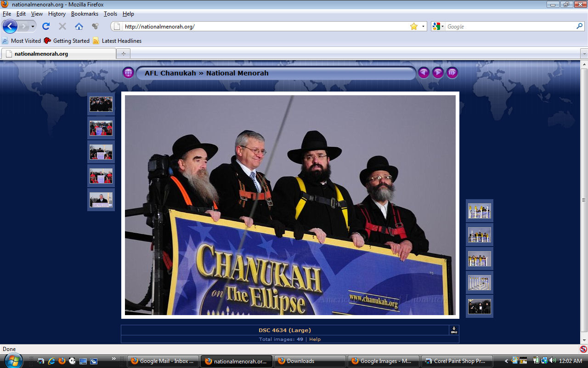Click Switch between windows icon
The width and height of the screenshot is (588, 368).
(93, 361)
